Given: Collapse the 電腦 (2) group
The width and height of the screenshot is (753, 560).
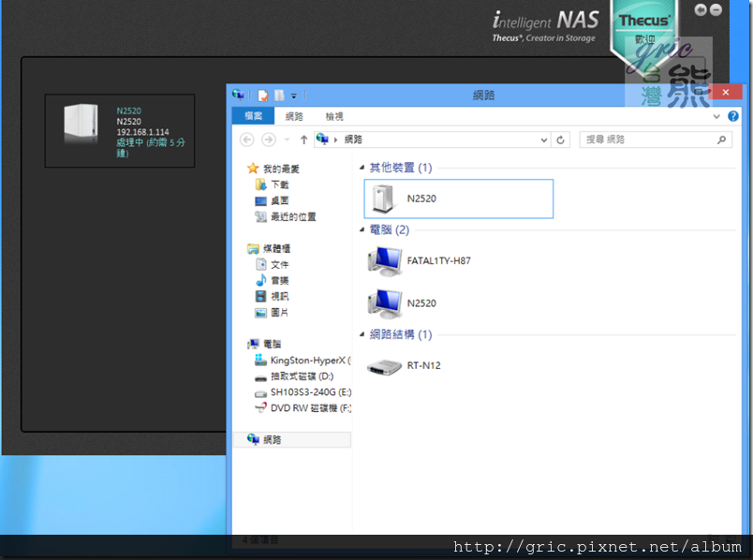Looking at the screenshot, I should tap(362, 230).
